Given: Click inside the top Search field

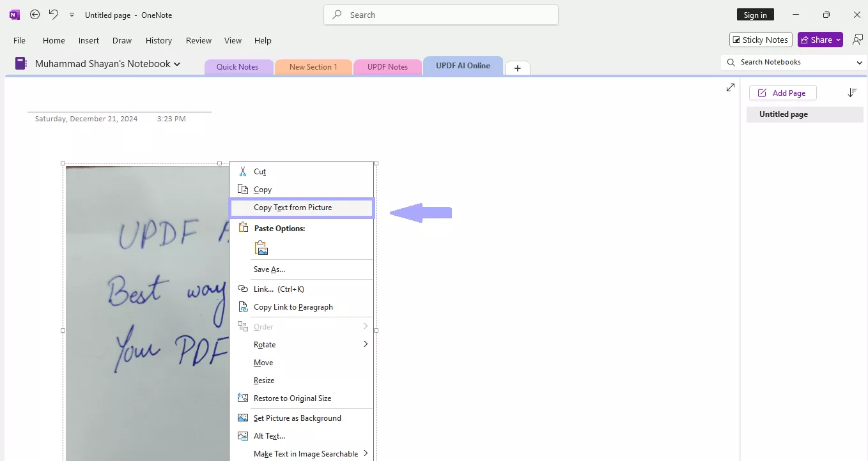Looking at the screenshot, I should [441, 14].
